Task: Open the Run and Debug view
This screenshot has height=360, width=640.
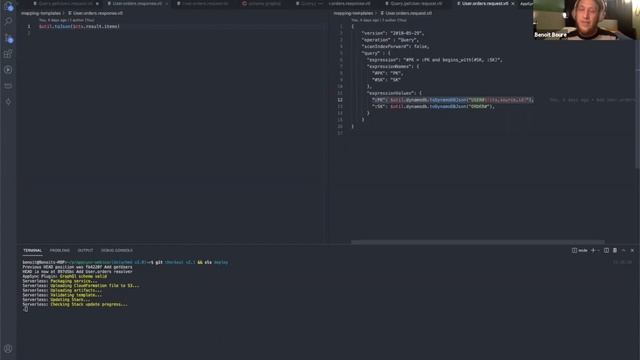Action: tap(8, 70)
